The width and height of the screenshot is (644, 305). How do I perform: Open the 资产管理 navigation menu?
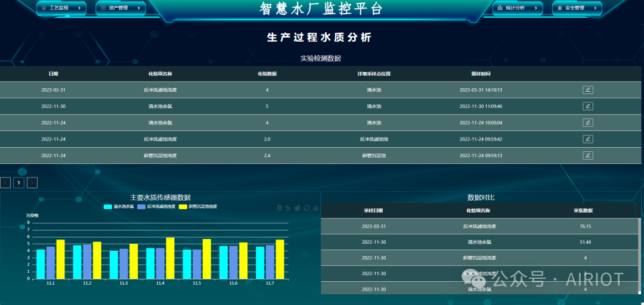pos(120,8)
